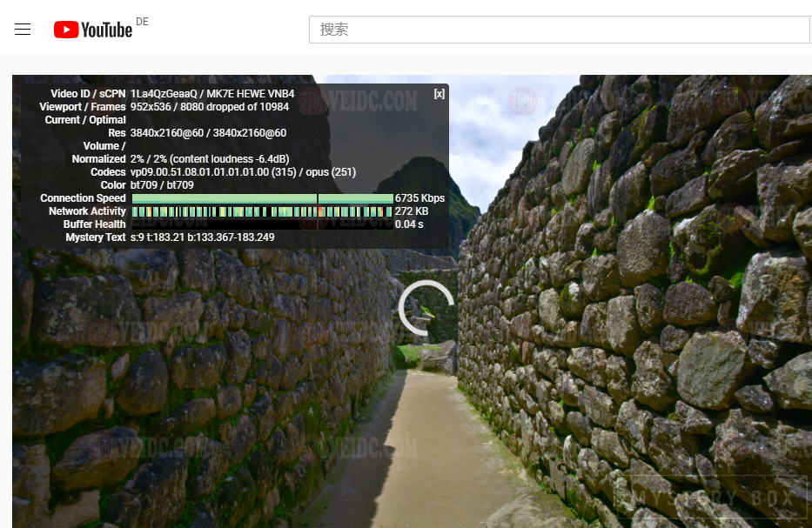
Task: Click the Network Activity bar graph
Action: [262, 211]
